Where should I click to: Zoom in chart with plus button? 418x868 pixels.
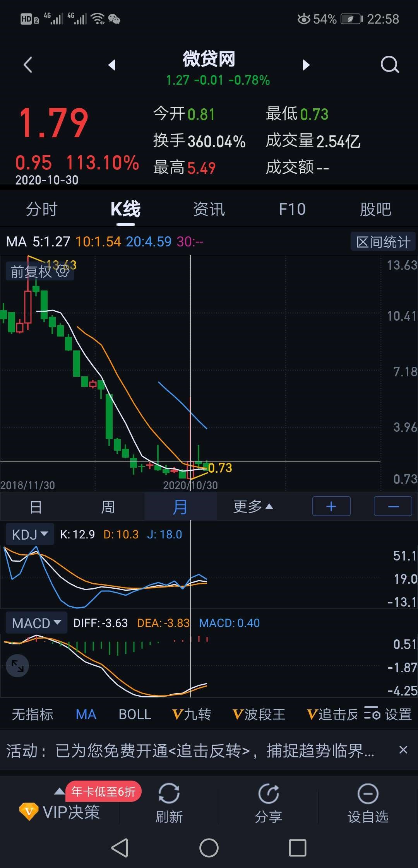point(331,506)
